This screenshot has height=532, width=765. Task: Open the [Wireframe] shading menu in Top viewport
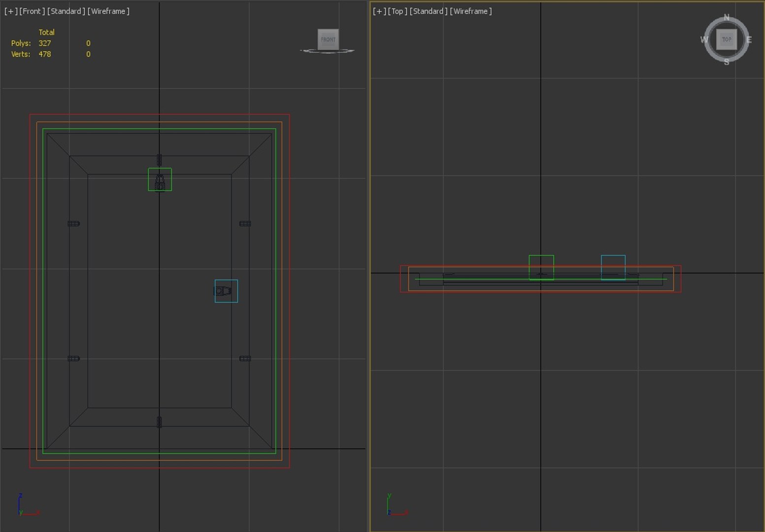[x=471, y=11]
